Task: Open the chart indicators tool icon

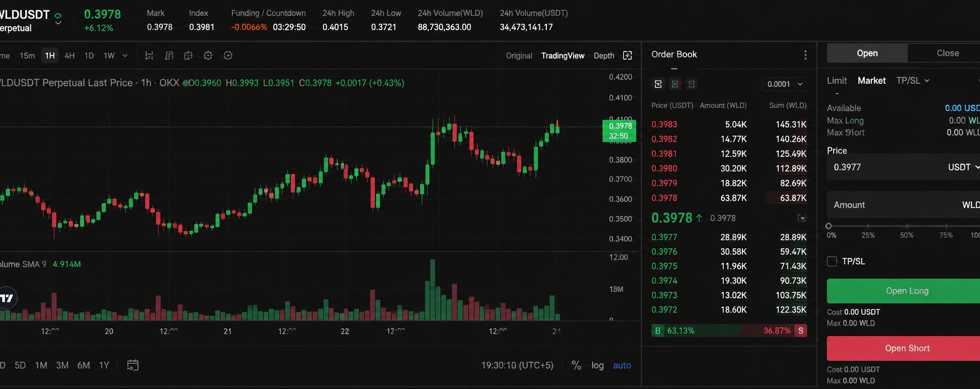Action: [x=149, y=56]
